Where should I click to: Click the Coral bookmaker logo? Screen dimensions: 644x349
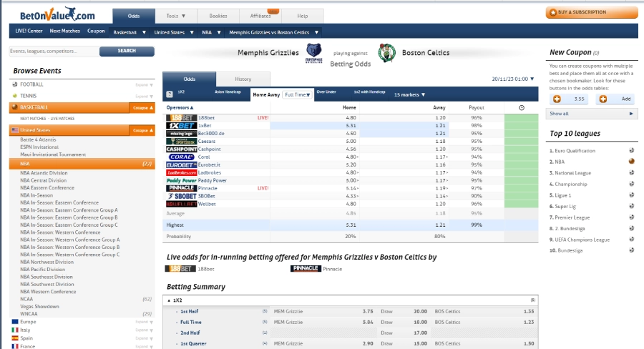tap(181, 157)
